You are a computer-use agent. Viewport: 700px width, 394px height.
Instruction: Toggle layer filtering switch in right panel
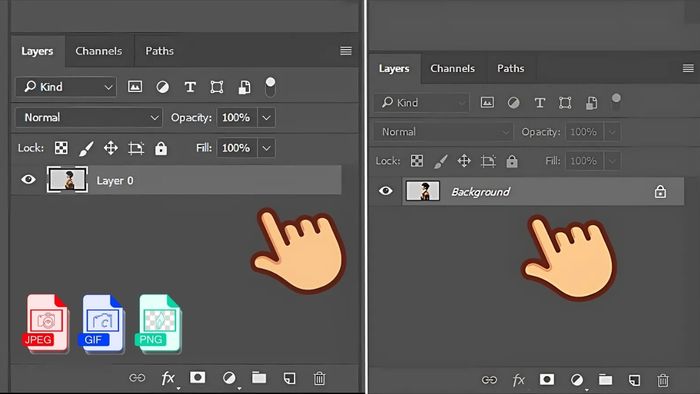click(x=616, y=103)
